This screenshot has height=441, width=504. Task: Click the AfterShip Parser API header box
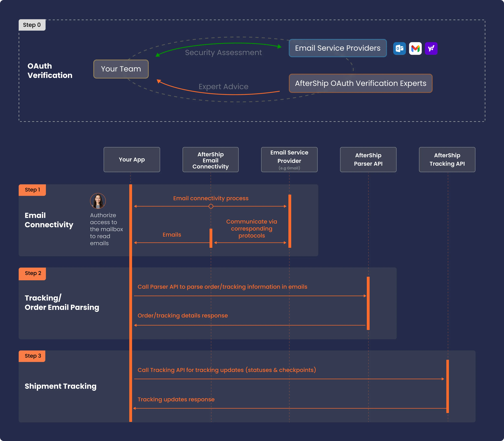[x=368, y=159]
